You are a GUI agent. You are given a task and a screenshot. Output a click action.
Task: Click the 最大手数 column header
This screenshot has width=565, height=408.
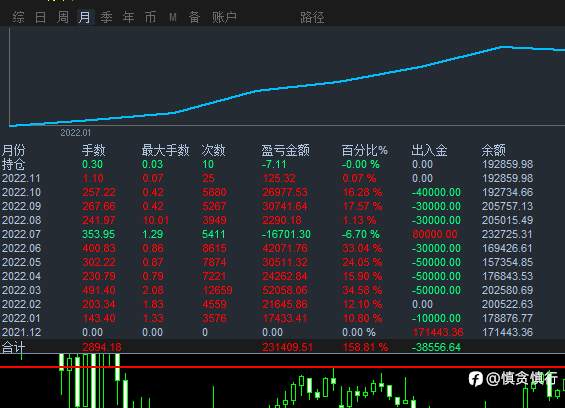click(x=165, y=150)
